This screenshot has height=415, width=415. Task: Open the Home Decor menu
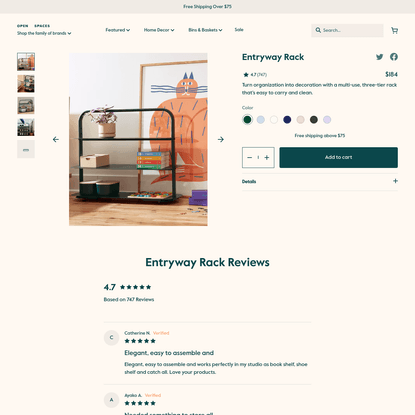[x=159, y=30]
